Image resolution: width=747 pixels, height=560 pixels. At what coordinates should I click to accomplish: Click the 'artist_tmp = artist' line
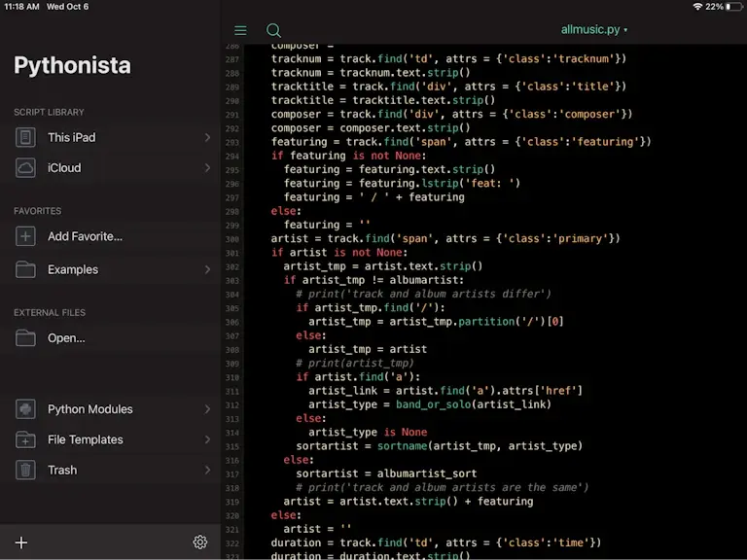tap(368, 350)
